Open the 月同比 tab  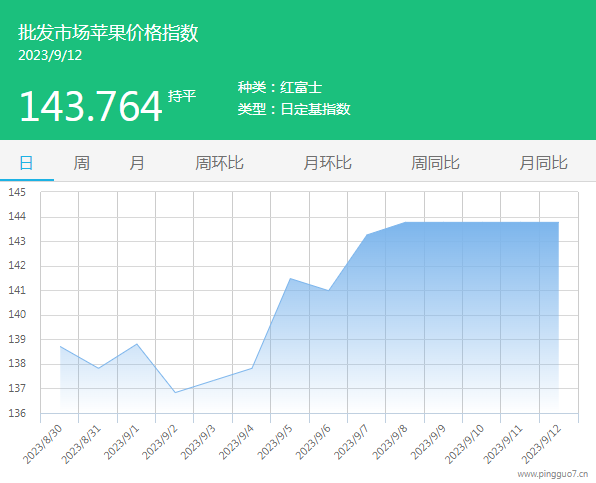click(x=543, y=163)
